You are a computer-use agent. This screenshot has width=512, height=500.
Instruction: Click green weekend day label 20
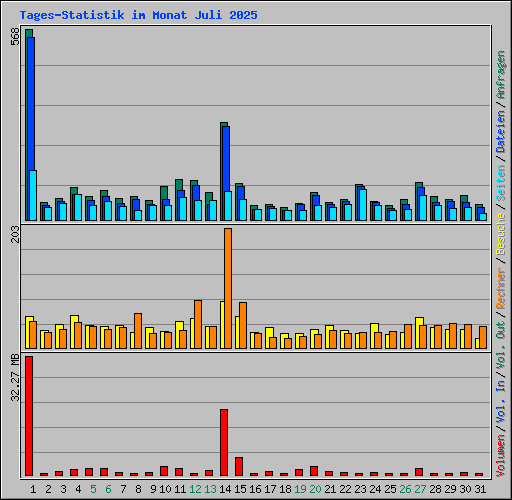point(315,489)
